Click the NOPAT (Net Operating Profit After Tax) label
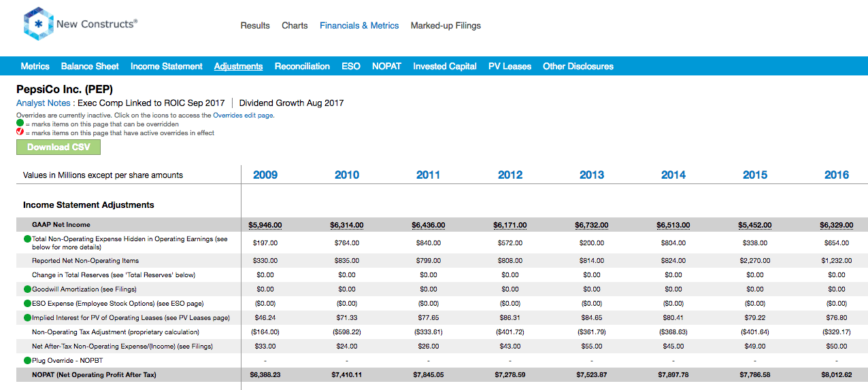 [x=94, y=375]
